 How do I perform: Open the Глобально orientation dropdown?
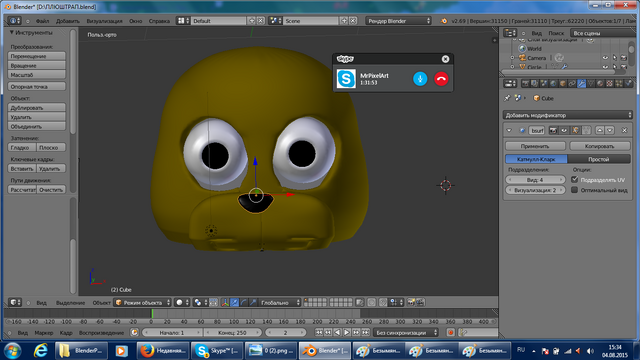click(x=280, y=302)
